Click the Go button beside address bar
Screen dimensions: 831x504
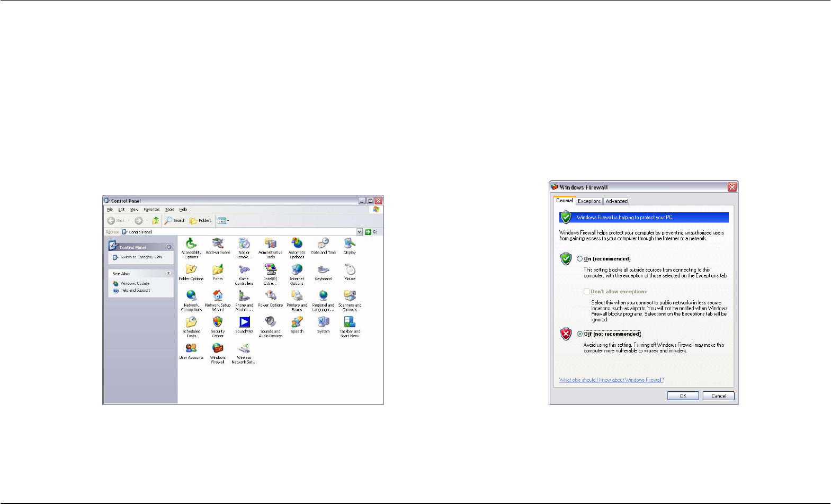tap(371, 232)
